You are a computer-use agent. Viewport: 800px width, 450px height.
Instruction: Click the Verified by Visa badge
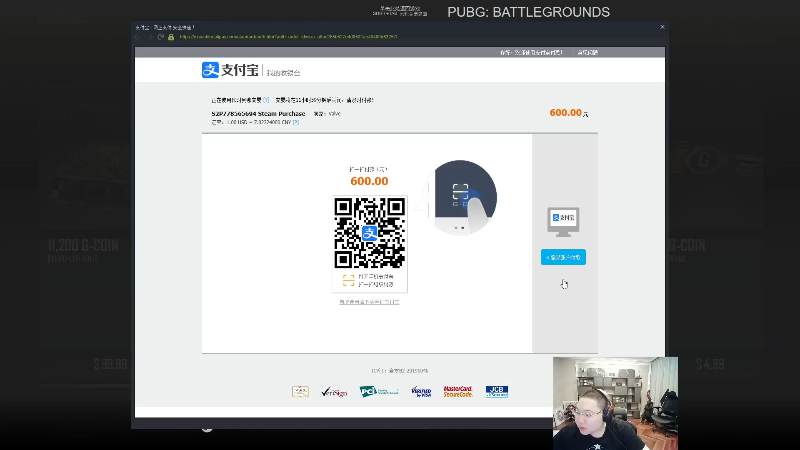pos(421,391)
